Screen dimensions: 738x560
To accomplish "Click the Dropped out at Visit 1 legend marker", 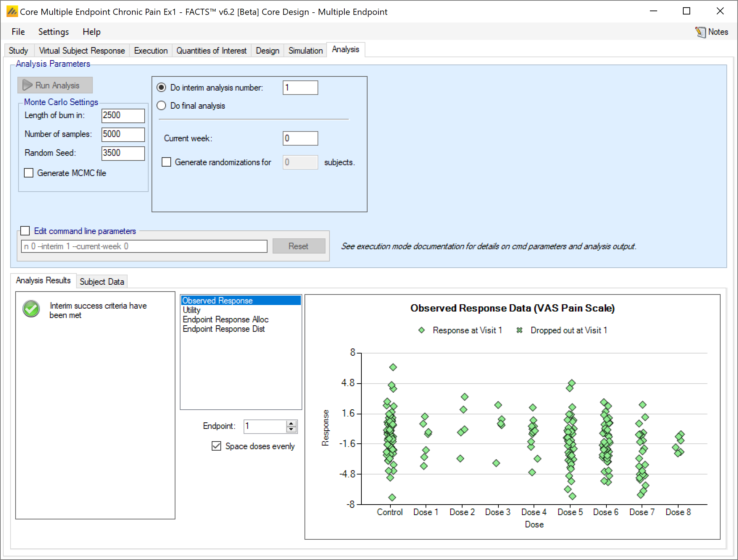I will point(519,330).
